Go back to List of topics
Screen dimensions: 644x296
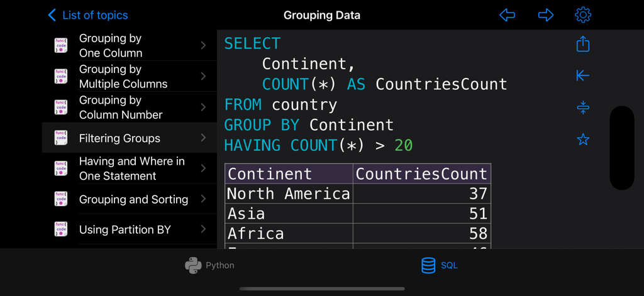pos(88,16)
